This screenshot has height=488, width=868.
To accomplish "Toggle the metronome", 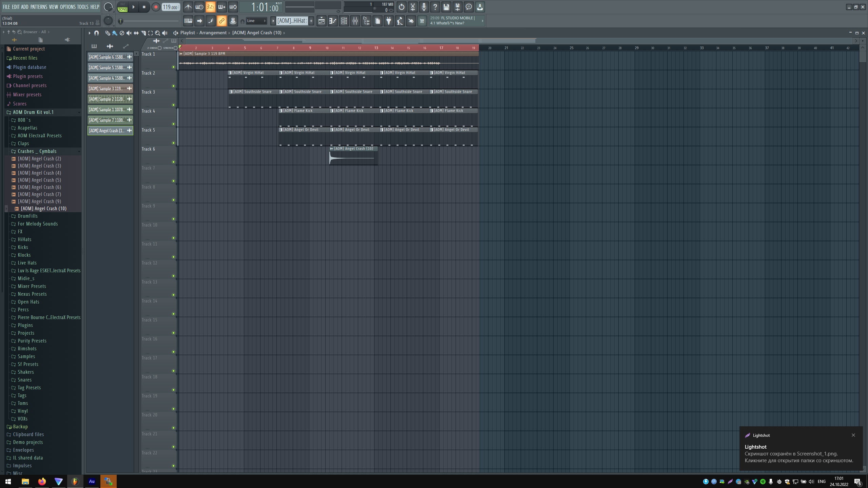I will coord(188,7).
